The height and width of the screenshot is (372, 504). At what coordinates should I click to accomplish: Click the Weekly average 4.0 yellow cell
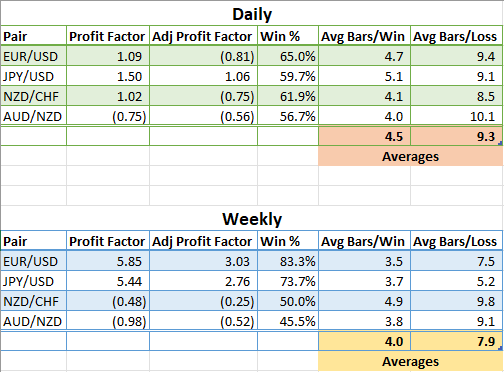[x=365, y=341]
